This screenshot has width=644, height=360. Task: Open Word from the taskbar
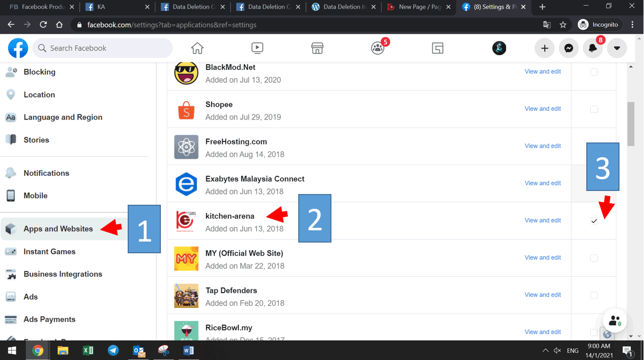click(188, 351)
